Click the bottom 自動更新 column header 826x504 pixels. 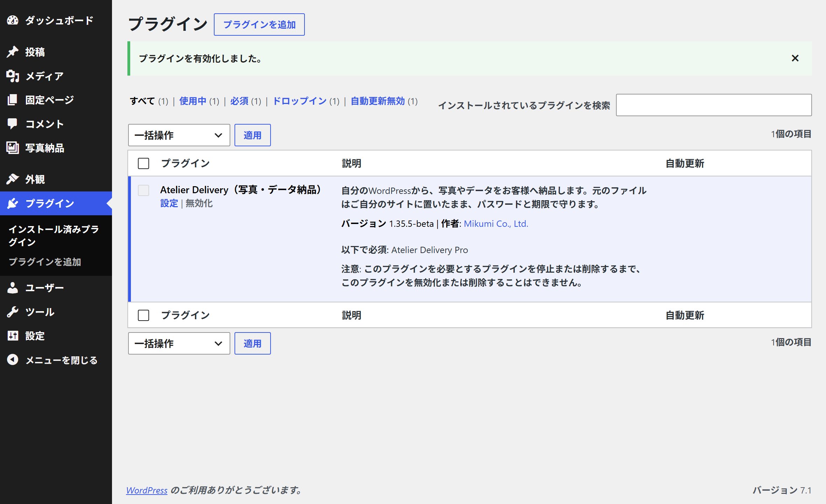coord(685,315)
